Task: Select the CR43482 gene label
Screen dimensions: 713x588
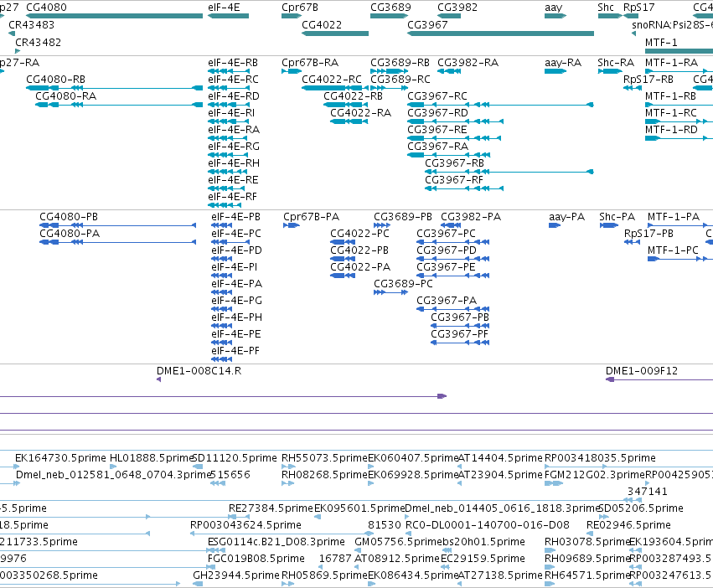Action: point(39,42)
